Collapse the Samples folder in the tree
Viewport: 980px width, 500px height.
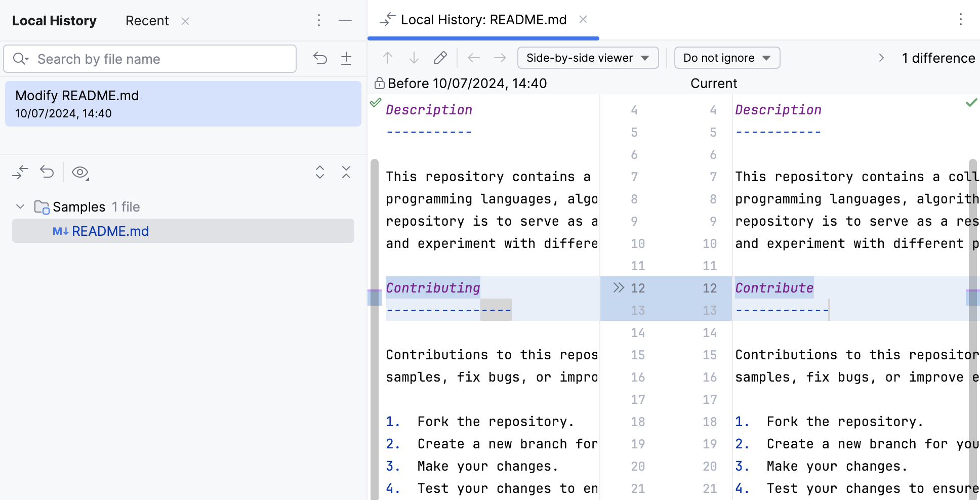pos(20,206)
